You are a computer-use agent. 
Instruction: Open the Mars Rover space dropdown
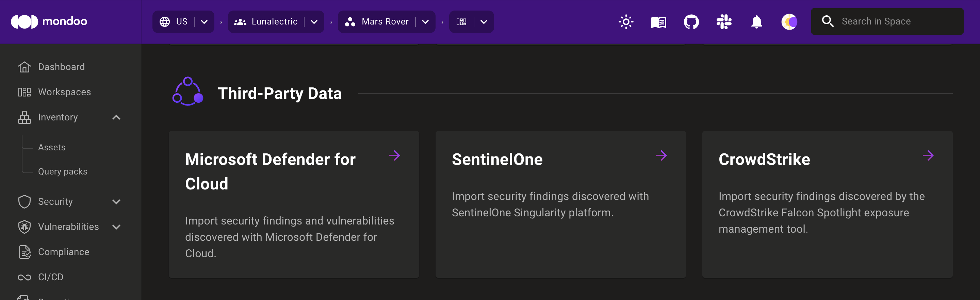pyautogui.click(x=425, y=22)
